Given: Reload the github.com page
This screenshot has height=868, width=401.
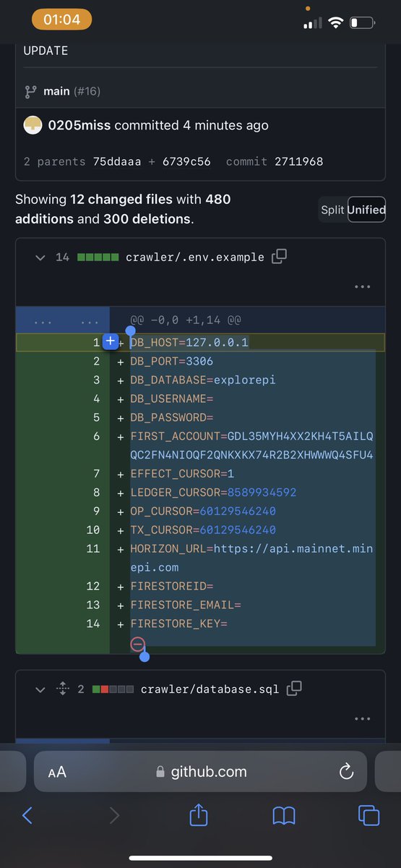Looking at the screenshot, I should (346, 772).
